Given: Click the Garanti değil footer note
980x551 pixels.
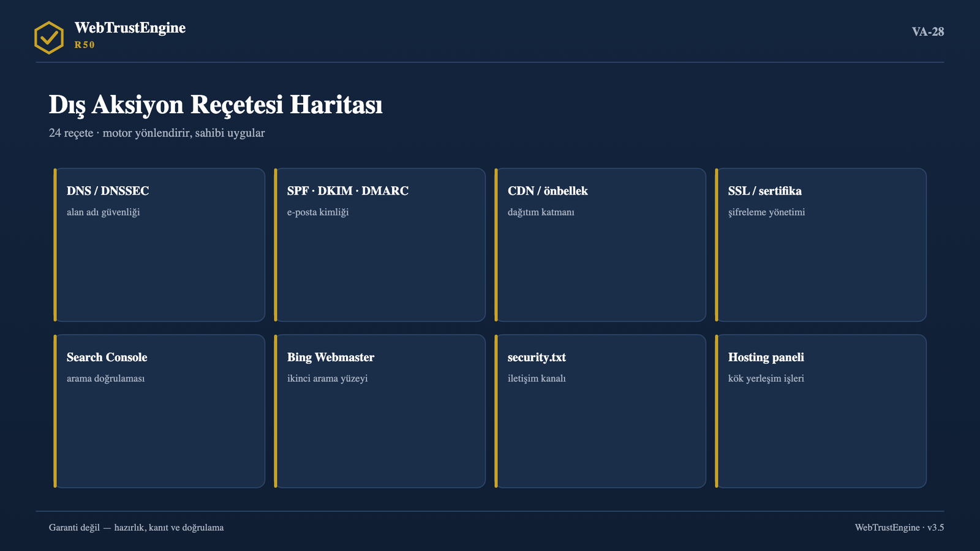Looking at the screenshot, I should click(x=136, y=528).
